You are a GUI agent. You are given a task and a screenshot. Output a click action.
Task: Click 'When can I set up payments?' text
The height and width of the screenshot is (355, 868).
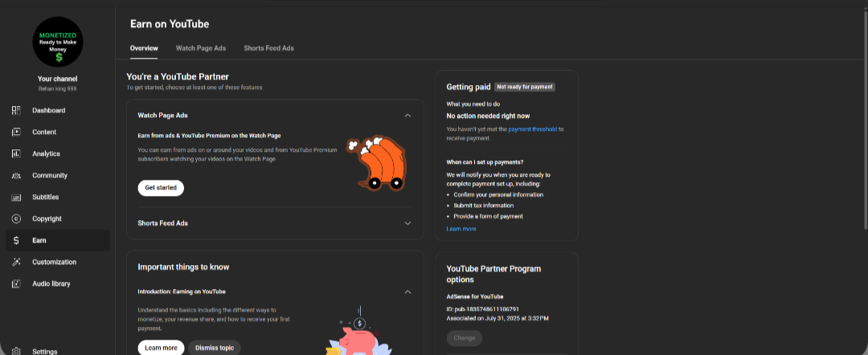point(485,162)
